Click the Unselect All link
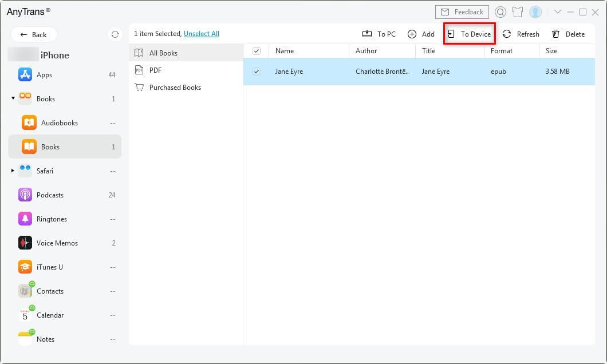Screen dimensions: 607x364 (x=202, y=34)
